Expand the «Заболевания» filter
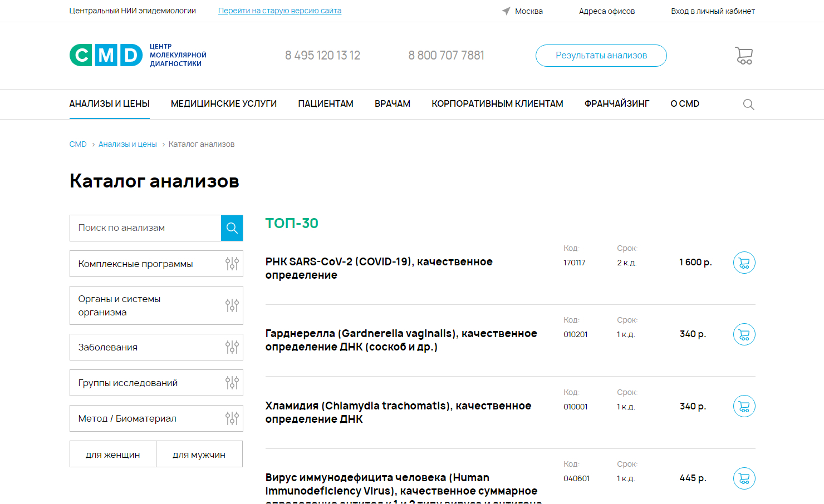 [156, 347]
